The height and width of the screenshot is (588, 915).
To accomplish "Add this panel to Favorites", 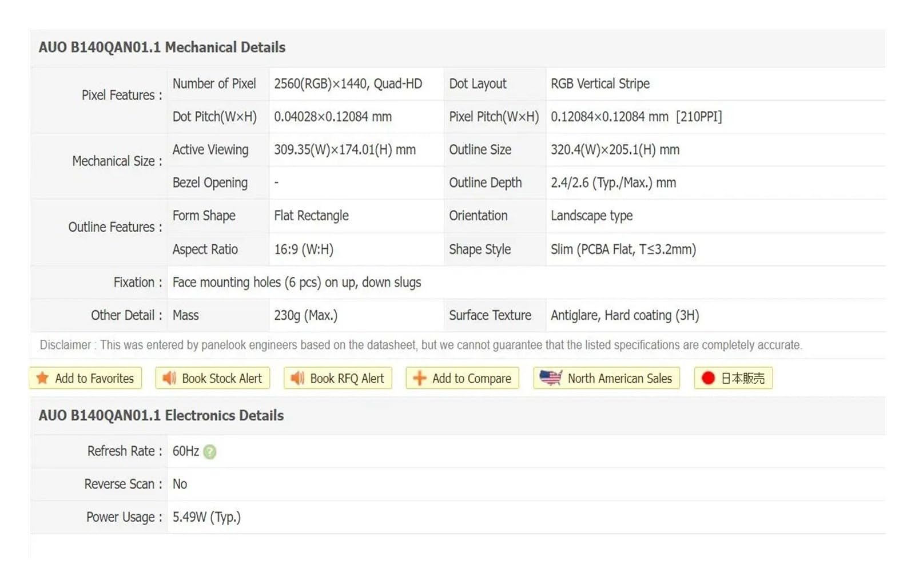I will click(x=85, y=378).
